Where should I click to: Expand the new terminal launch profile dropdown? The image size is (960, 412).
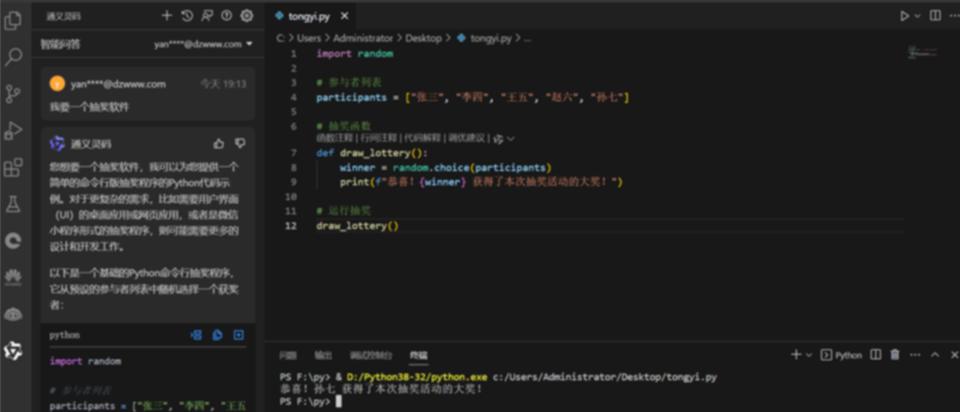(x=809, y=355)
